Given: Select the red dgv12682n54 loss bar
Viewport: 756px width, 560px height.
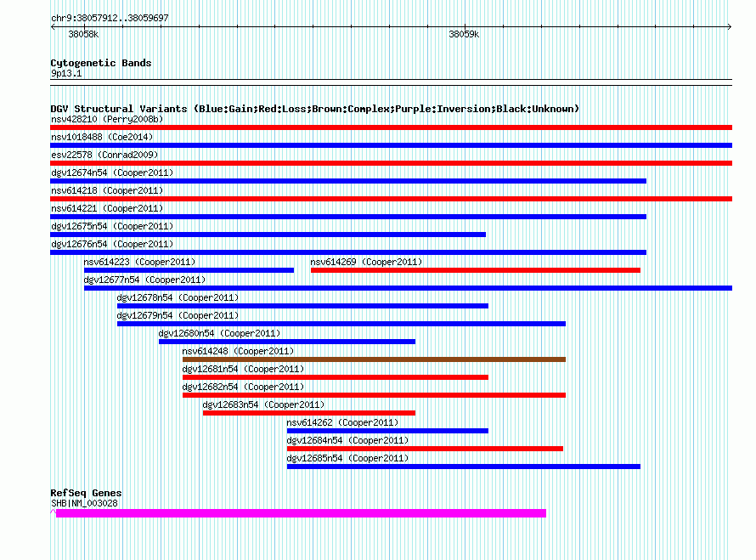Looking at the screenshot, I should coord(374,395).
